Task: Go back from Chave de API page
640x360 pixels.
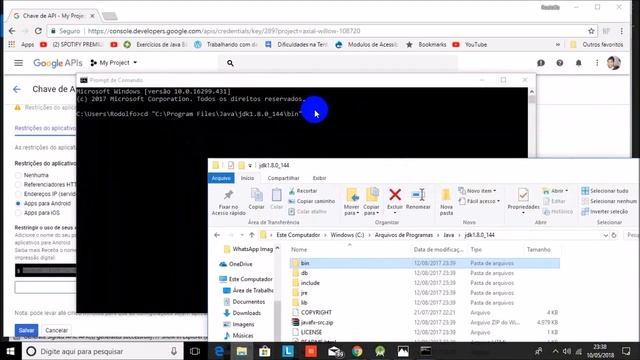Action: pos(17,89)
